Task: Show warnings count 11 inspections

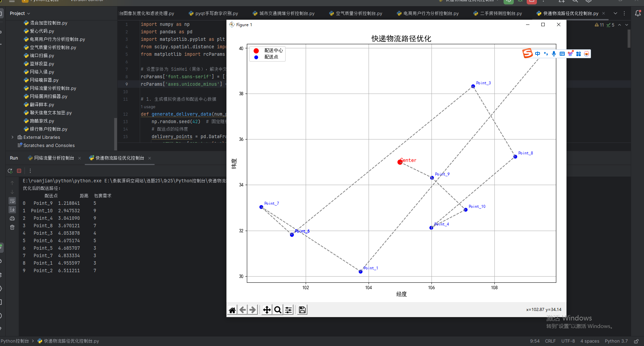Action: click(599, 25)
